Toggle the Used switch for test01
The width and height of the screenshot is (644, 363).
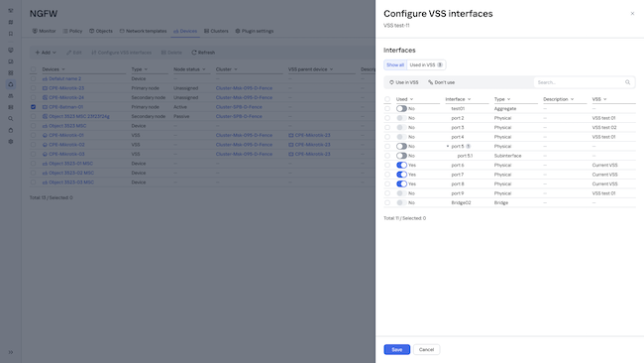[x=401, y=108]
